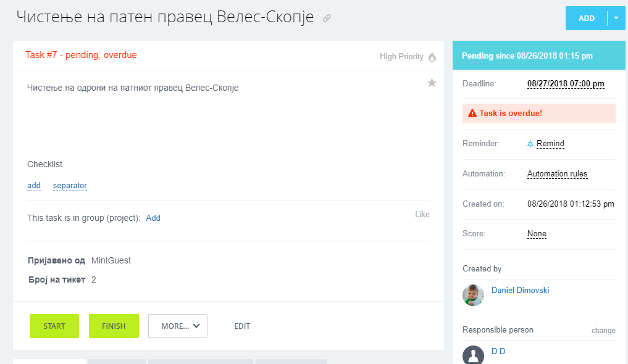Screen dimensions: 628x364
Task: Open Daniel Dimovski's avatar photo
Action: pos(473,295)
